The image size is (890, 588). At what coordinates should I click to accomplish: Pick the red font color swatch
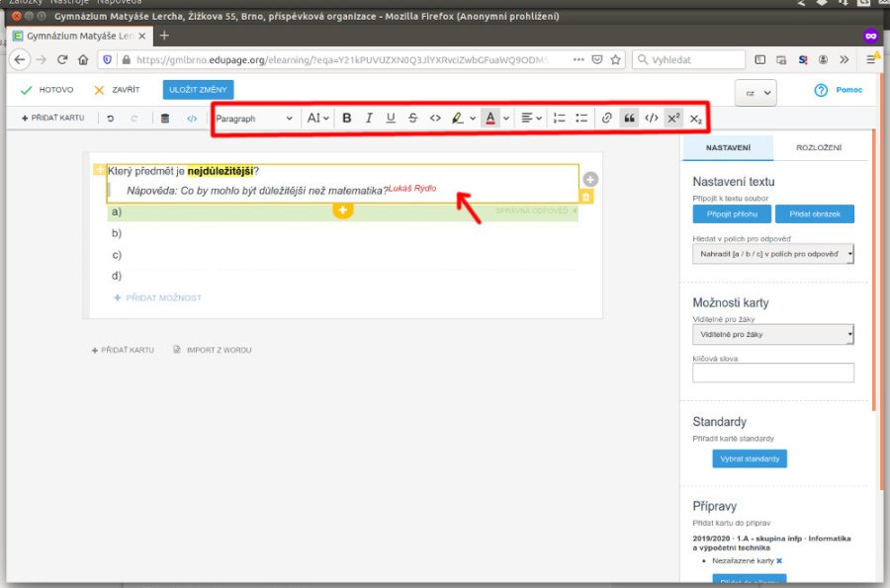pyautogui.click(x=489, y=118)
